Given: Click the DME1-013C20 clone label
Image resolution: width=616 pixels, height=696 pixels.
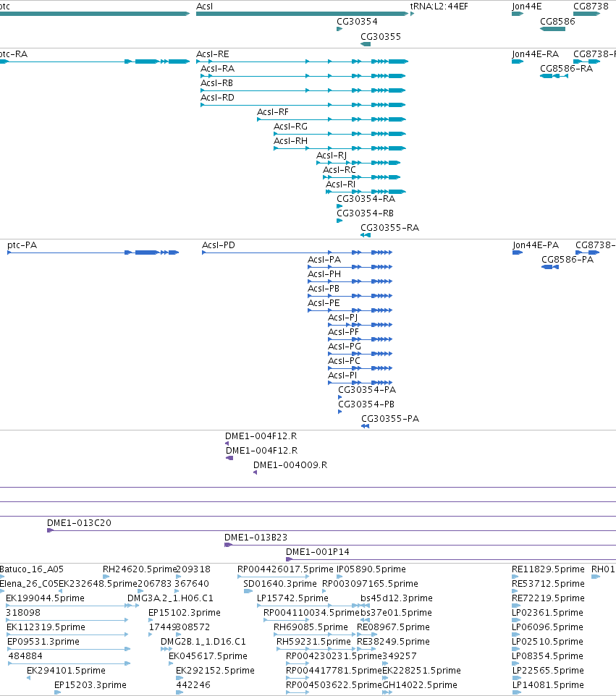Looking at the screenshot, I should pos(79,523).
